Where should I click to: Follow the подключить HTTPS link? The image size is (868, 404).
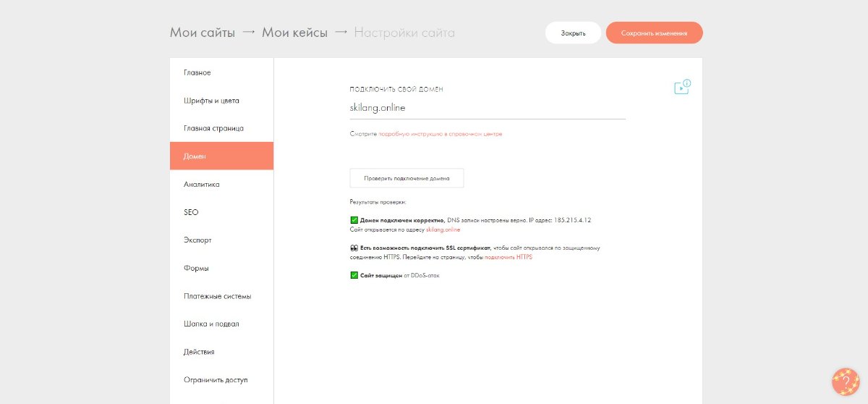[508, 257]
